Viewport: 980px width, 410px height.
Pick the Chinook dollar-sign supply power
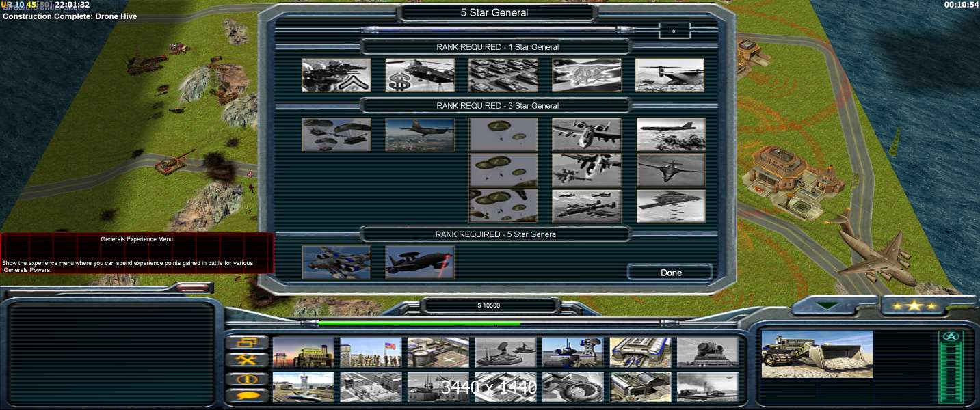pyautogui.click(x=420, y=75)
